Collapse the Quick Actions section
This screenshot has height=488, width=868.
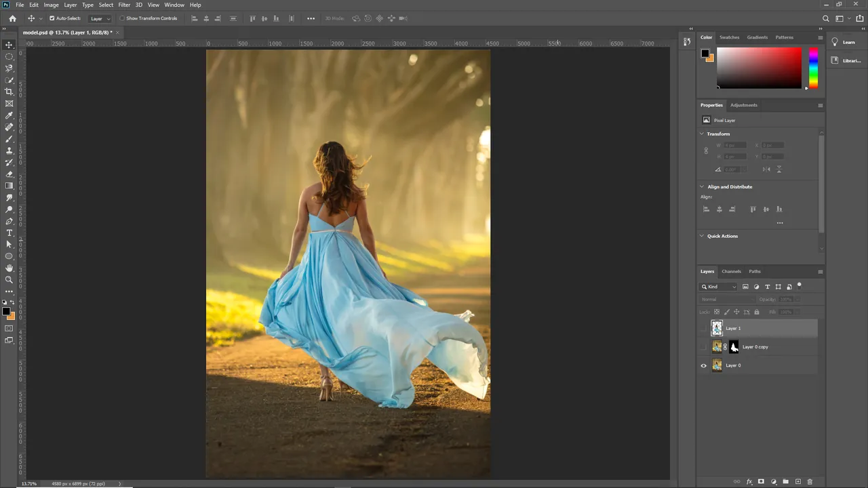(x=702, y=236)
